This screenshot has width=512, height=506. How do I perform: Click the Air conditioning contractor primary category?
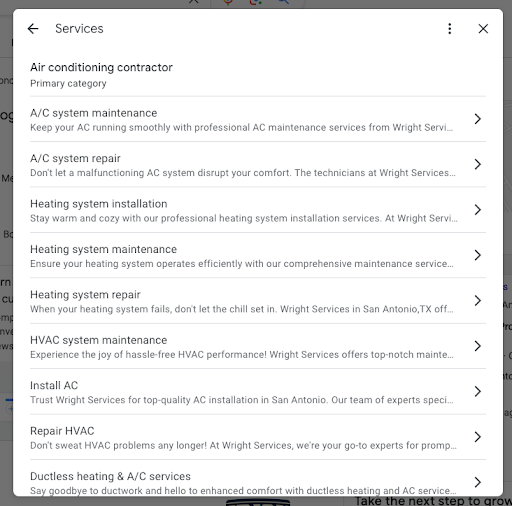(101, 74)
